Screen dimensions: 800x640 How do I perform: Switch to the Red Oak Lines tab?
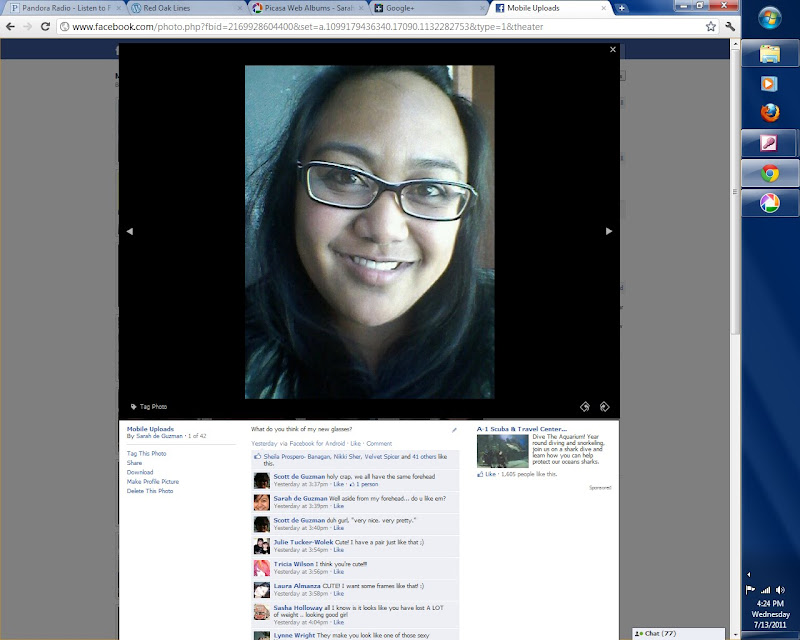[x=185, y=8]
